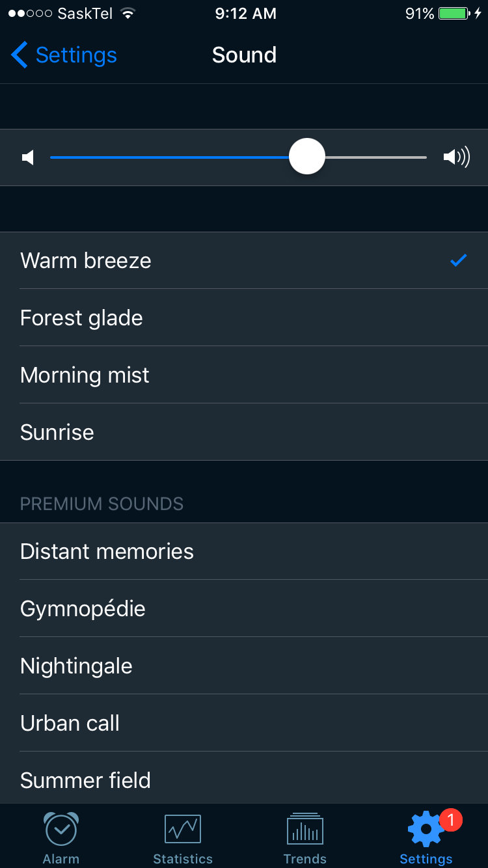Select the Forest glade sound
This screenshot has width=488, height=868.
pos(244,318)
